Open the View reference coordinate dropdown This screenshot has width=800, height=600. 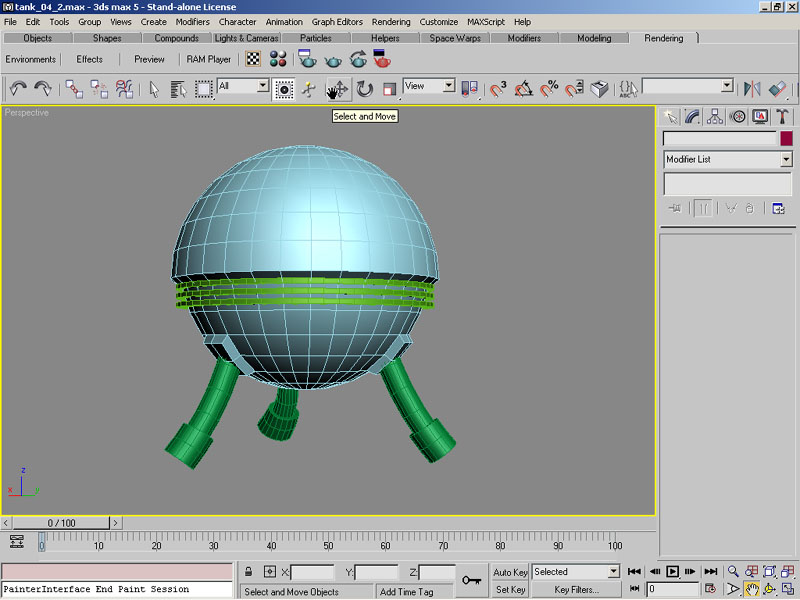click(x=447, y=87)
